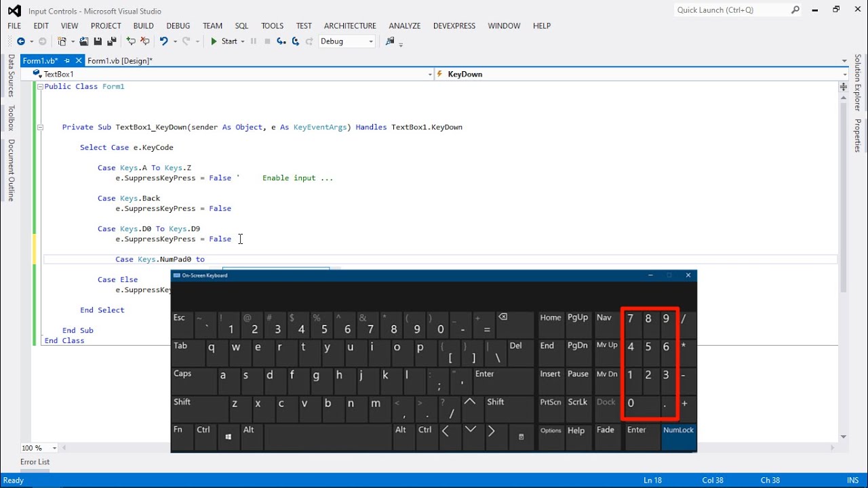Open the Toolbox side panel
Viewport: 868px width, 488px height.
coord(11,118)
